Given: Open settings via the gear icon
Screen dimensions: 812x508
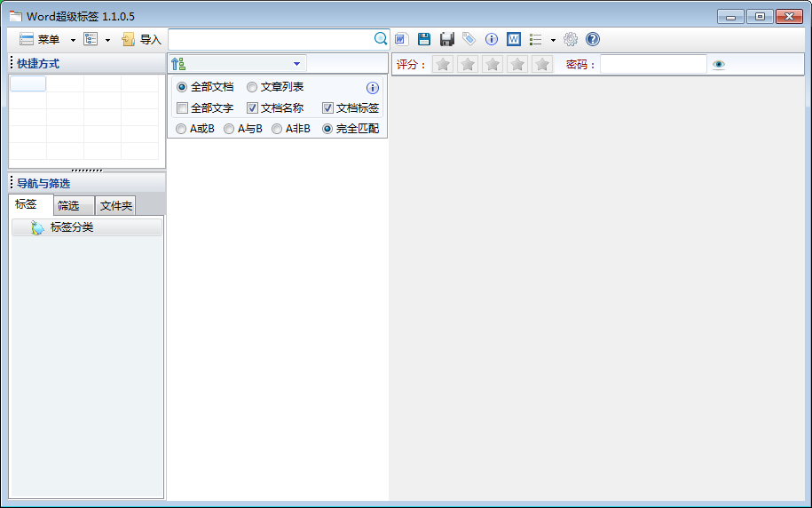Looking at the screenshot, I should (x=571, y=39).
